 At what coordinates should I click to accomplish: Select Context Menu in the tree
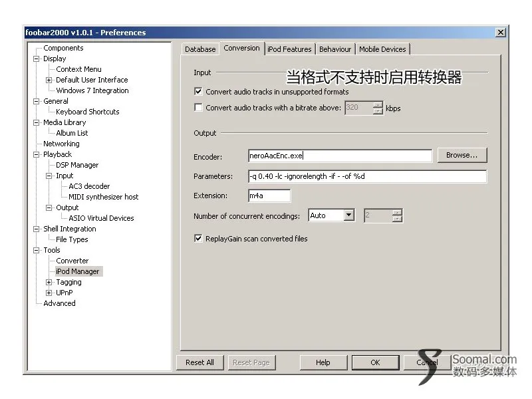click(x=78, y=69)
